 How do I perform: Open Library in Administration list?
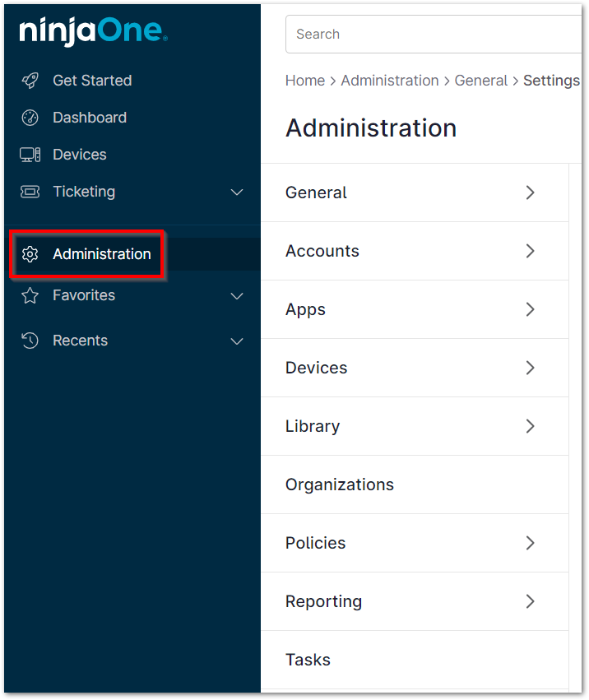(x=415, y=426)
